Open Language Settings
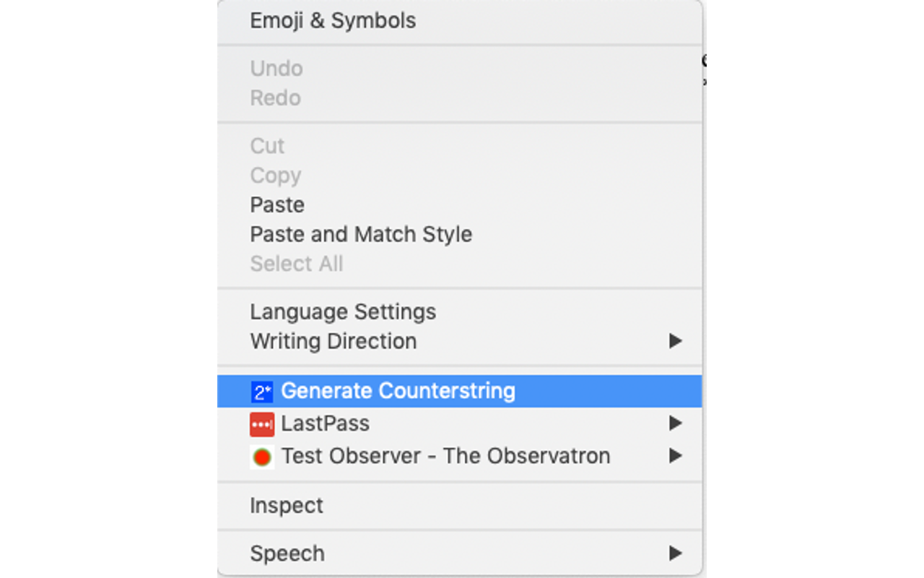Image resolution: width=924 pixels, height=578 pixels. click(x=343, y=311)
